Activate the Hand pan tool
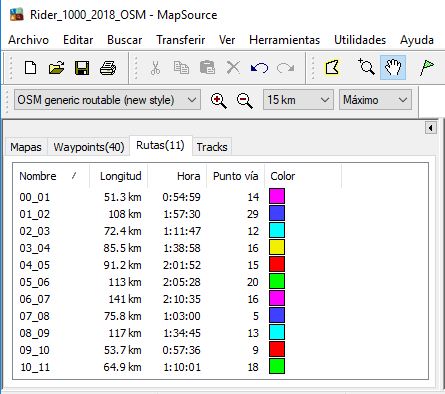 click(x=393, y=67)
